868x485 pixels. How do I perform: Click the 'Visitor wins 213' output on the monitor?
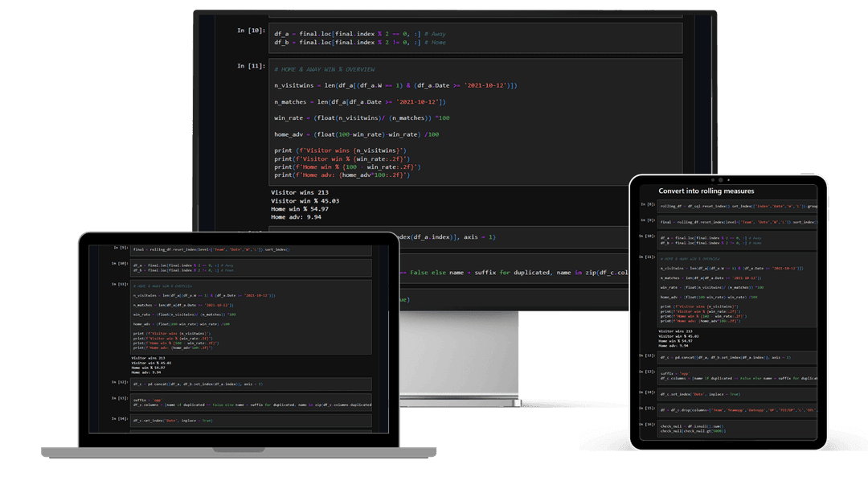coord(301,192)
